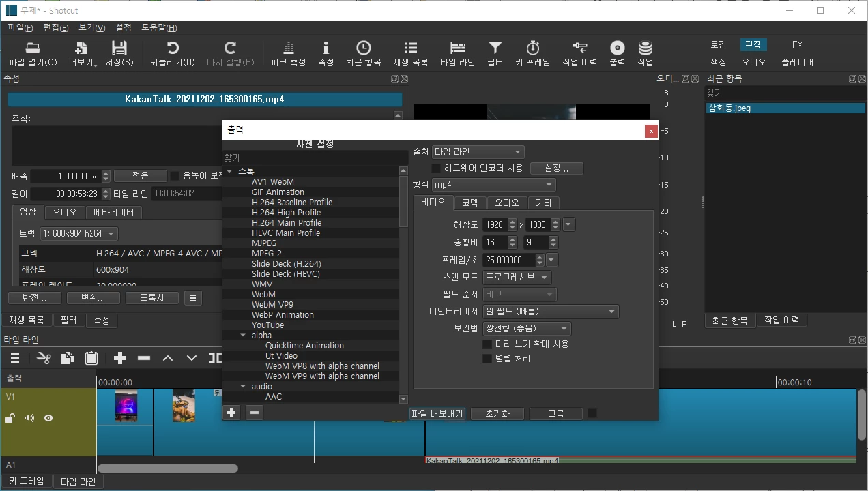This screenshot has width=868, height=491.
Task: Click the 적용 button in the properties panel
Action: [140, 175]
